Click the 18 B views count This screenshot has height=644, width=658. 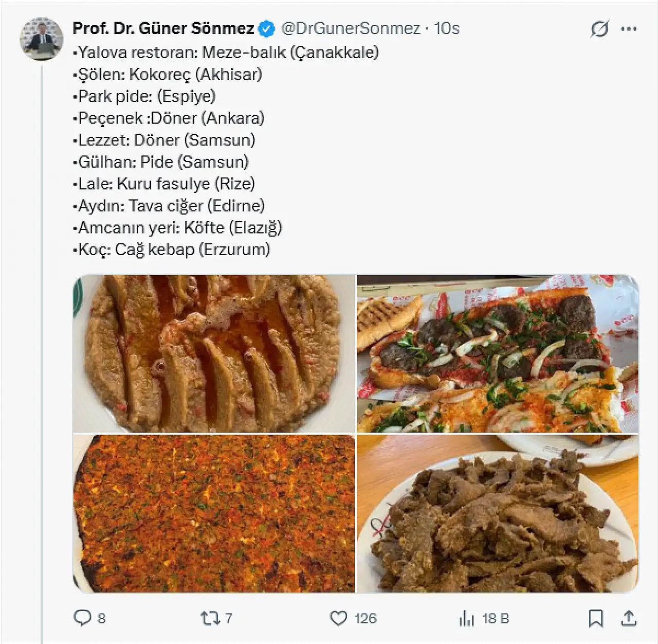click(x=495, y=618)
